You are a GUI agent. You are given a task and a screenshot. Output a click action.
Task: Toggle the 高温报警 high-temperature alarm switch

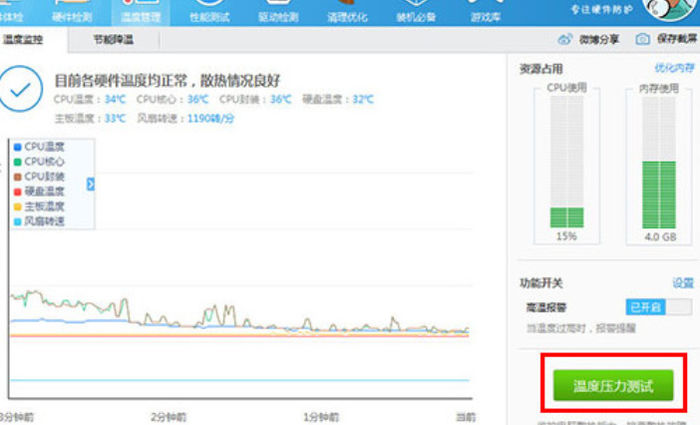(x=657, y=307)
